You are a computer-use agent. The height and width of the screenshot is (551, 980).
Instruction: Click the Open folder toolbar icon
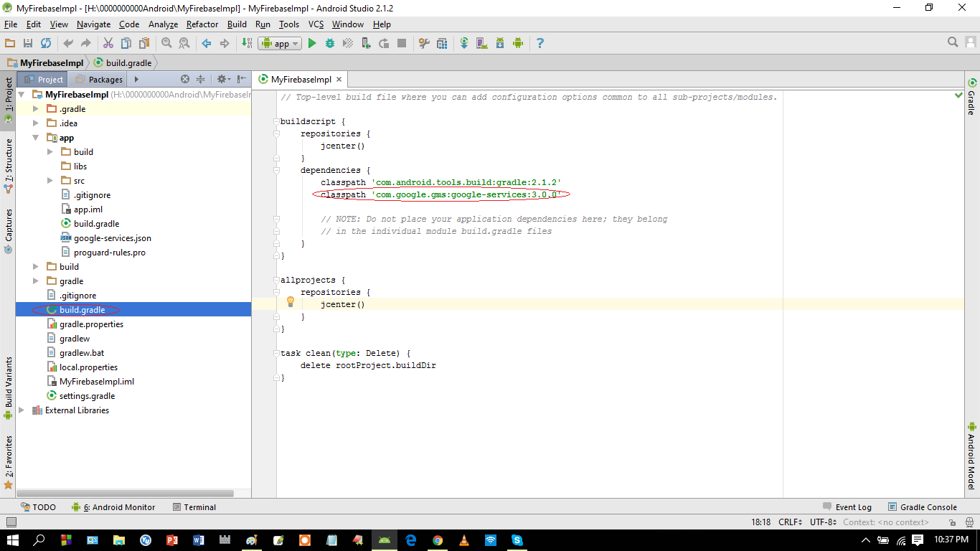[x=10, y=44]
